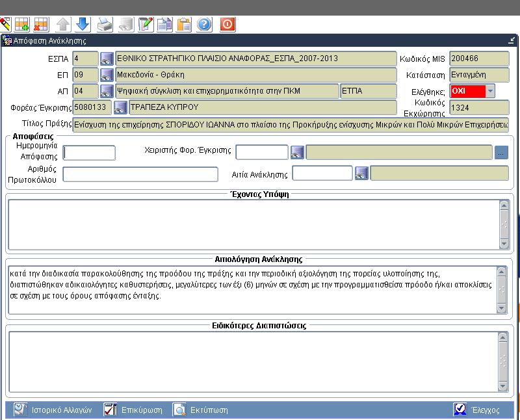This screenshot has width=520, height=420.
Task: Click inside the Αιτιολόγηση Ανάκλησης text area
Action: click(252, 289)
